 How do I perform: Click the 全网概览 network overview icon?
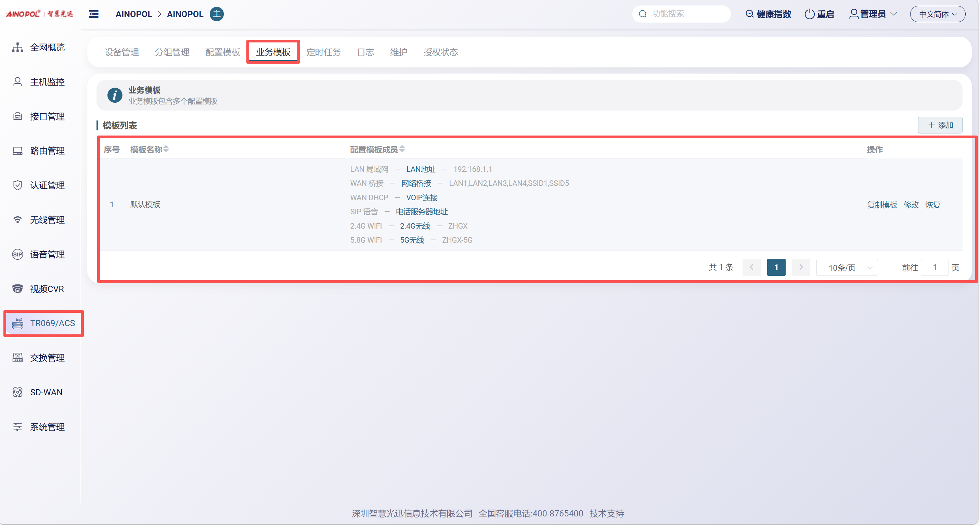pyautogui.click(x=17, y=48)
